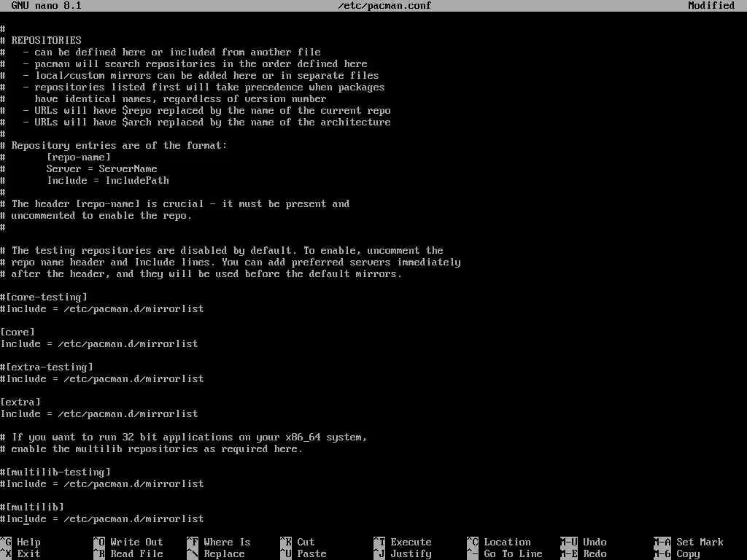747x560 pixels.
Task: Click the [extra] repository header line
Action: [20, 402]
